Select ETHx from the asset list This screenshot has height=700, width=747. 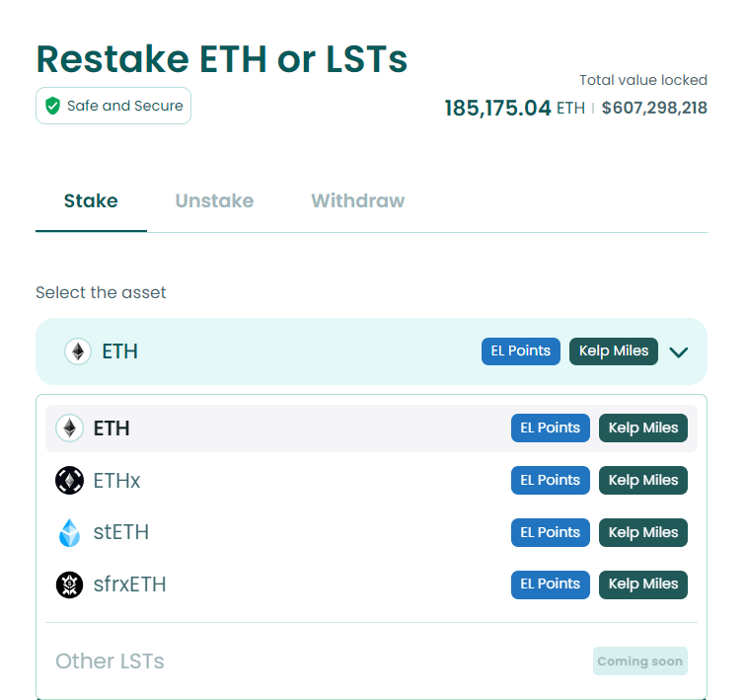[116, 481]
